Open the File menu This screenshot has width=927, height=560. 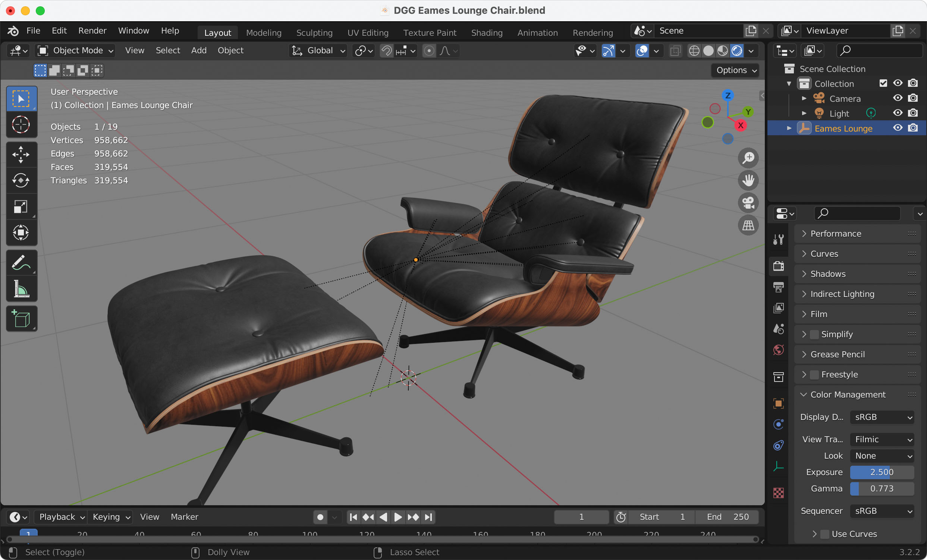click(x=33, y=31)
